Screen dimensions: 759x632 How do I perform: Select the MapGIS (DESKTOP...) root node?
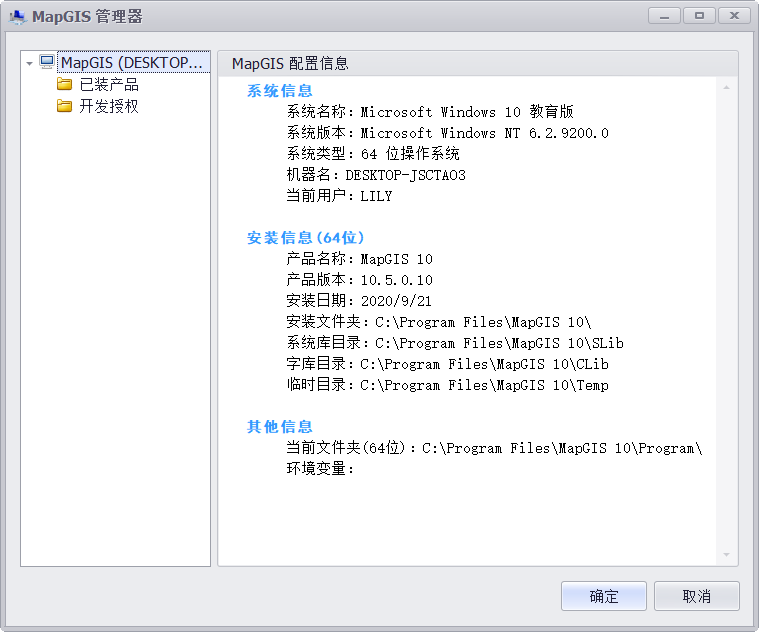point(134,62)
